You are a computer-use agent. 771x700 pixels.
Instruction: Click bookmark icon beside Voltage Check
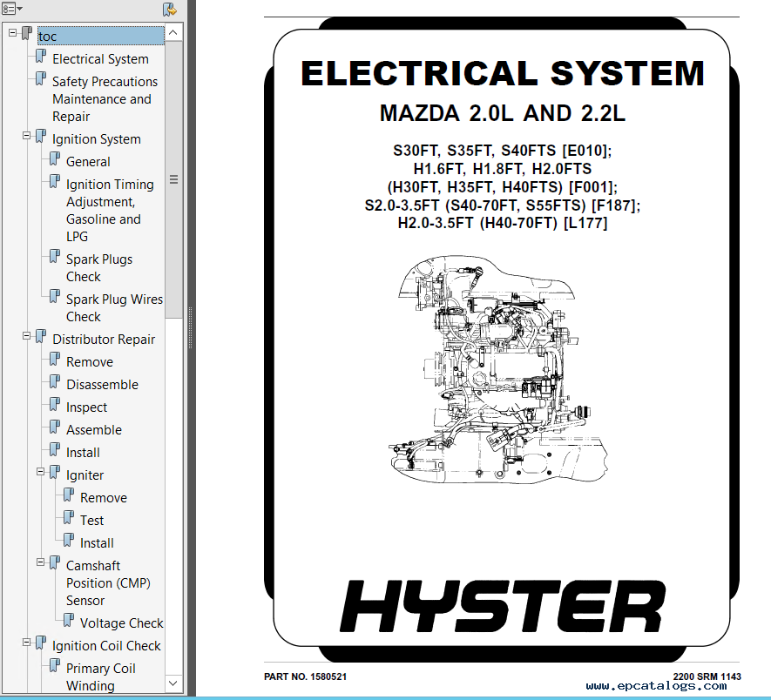point(68,621)
